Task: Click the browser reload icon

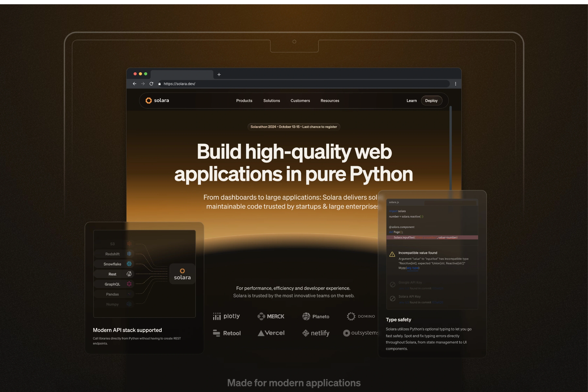Action: [151, 84]
